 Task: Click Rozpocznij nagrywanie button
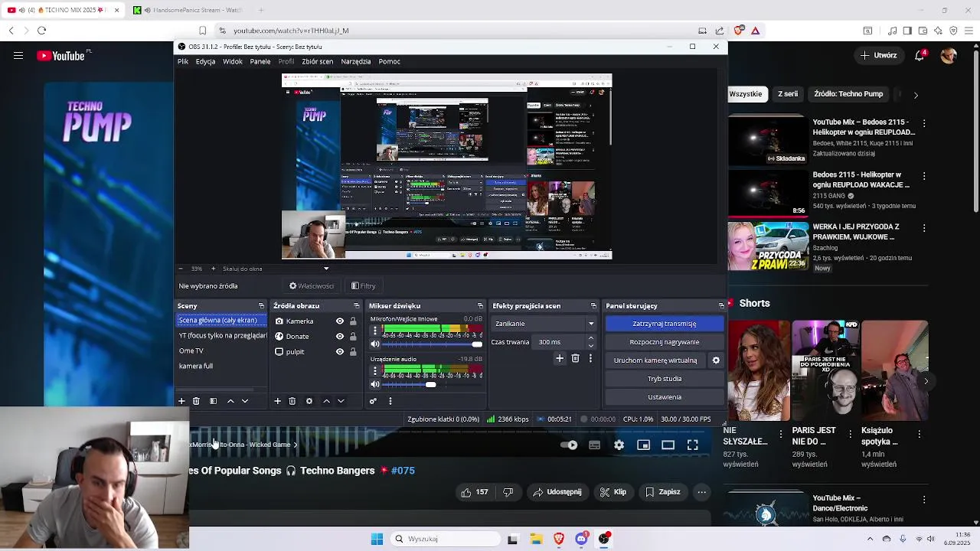click(665, 342)
